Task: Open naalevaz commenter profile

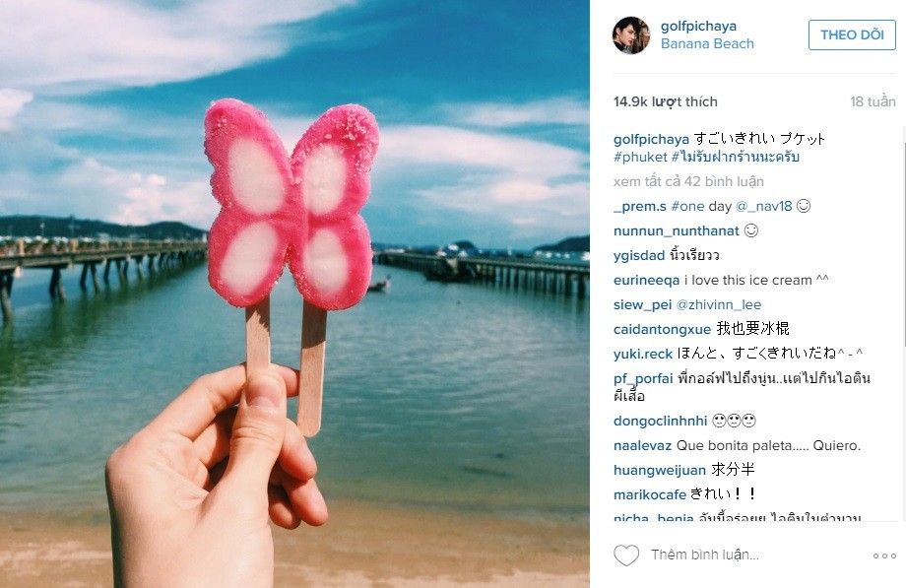Action: point(642,446)
